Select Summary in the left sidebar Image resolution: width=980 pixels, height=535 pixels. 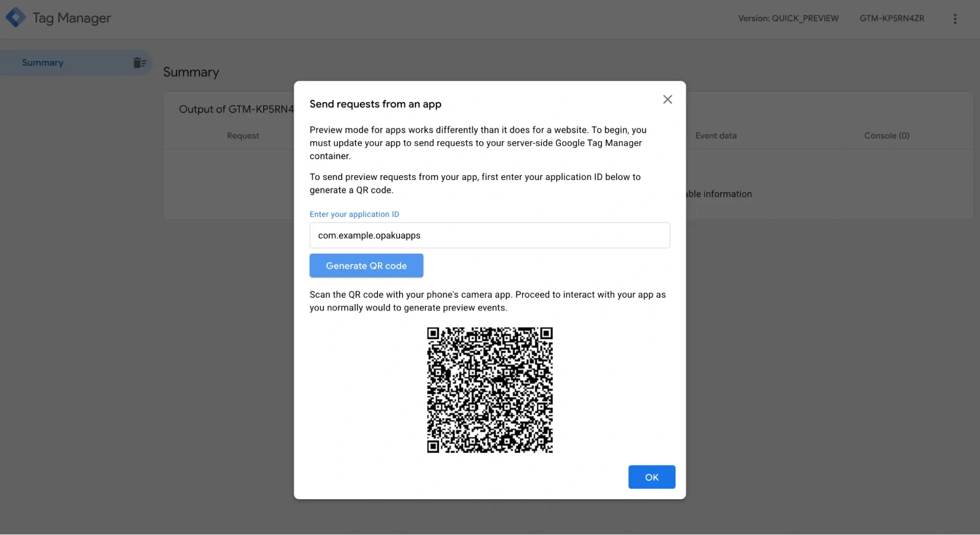click(43, 63)
